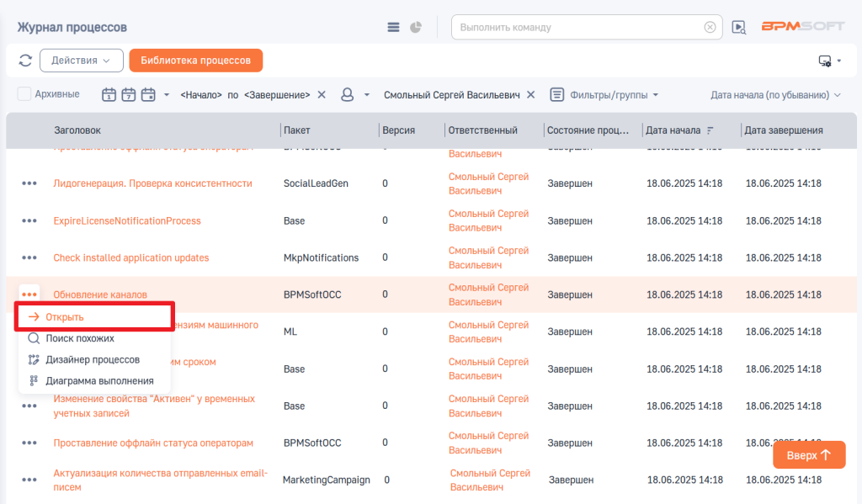Open the Фильтры/группы dropdown

click(614, 95)
